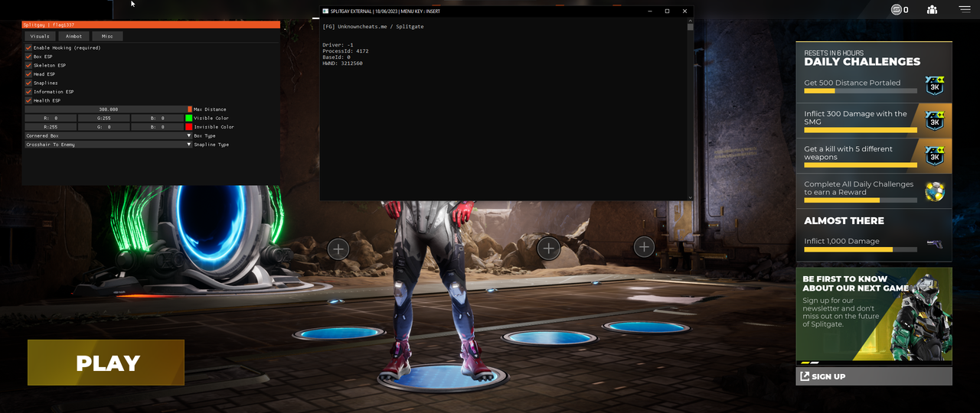The height and width of the screenshot is (413, 980).
Task: Open the Aimbot tab
Action: [73, 36]
